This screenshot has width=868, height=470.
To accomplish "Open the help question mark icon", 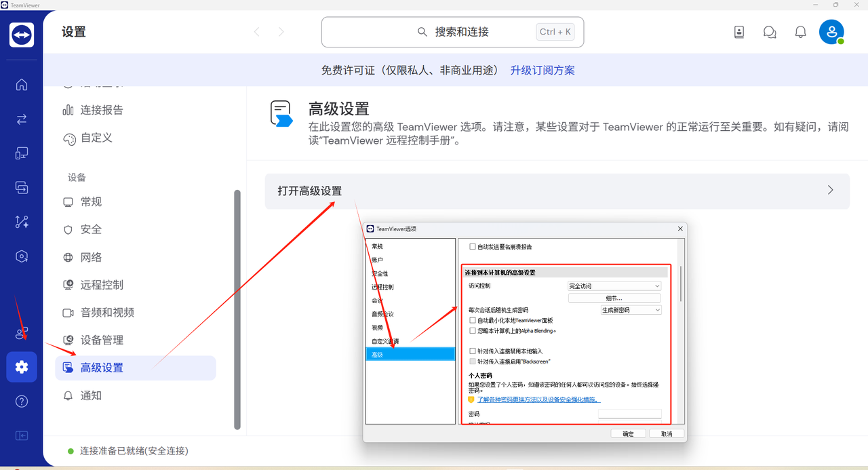I will (x=22, y=402).
